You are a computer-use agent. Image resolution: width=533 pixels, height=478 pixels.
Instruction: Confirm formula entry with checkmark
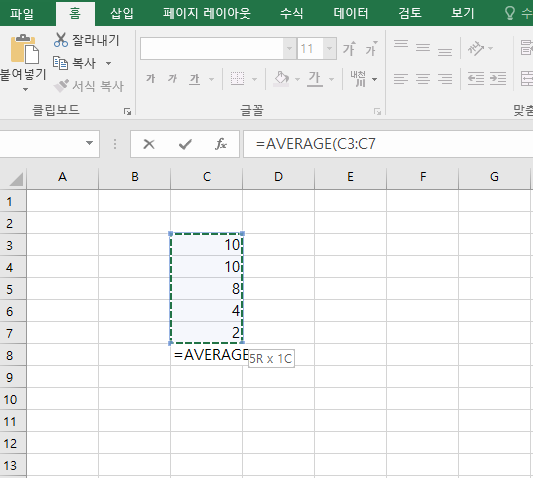(x=185, y=144)
